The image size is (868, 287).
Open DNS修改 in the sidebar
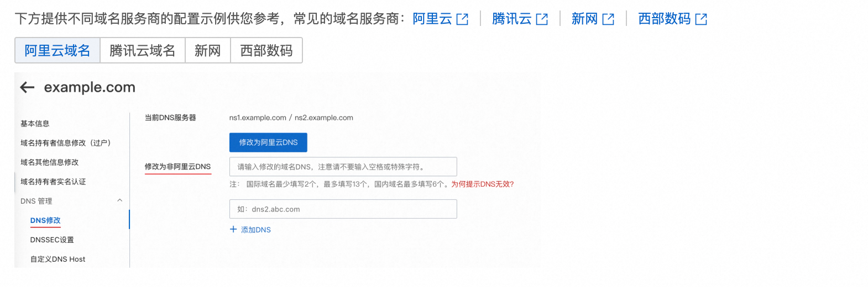pyautogui.click(x=45, y=220)
